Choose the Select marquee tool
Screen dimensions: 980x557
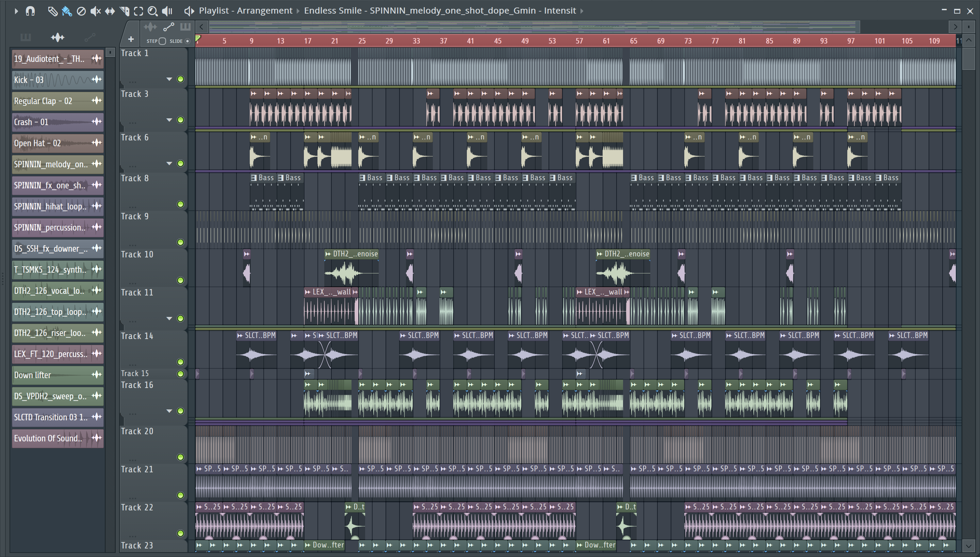tap(138, 11)
